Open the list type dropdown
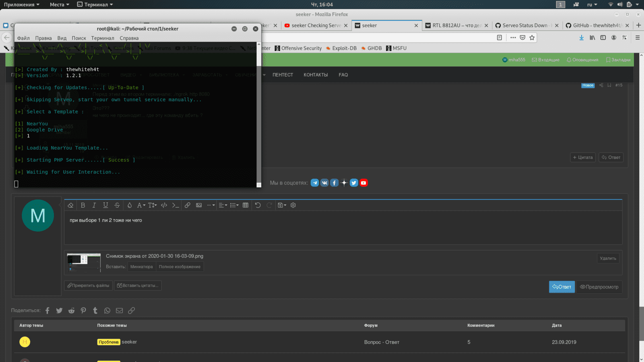This screenshot has height=362, width=644. pos(234,205)
